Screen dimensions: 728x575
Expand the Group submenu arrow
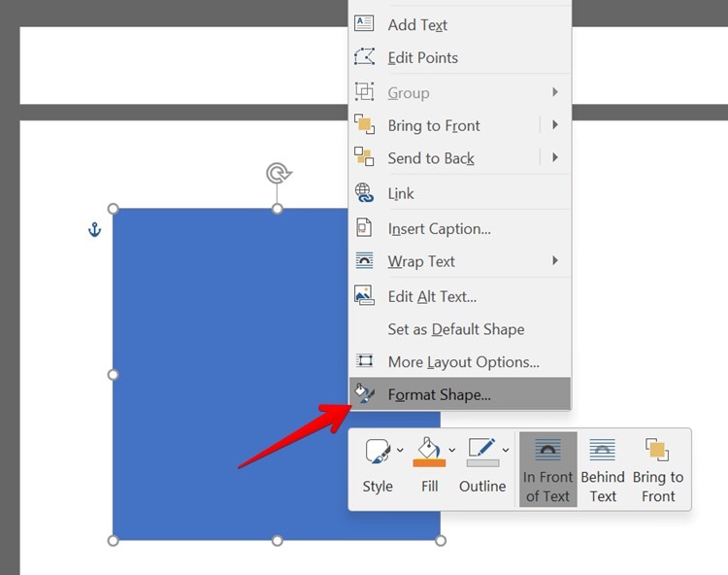555,92
